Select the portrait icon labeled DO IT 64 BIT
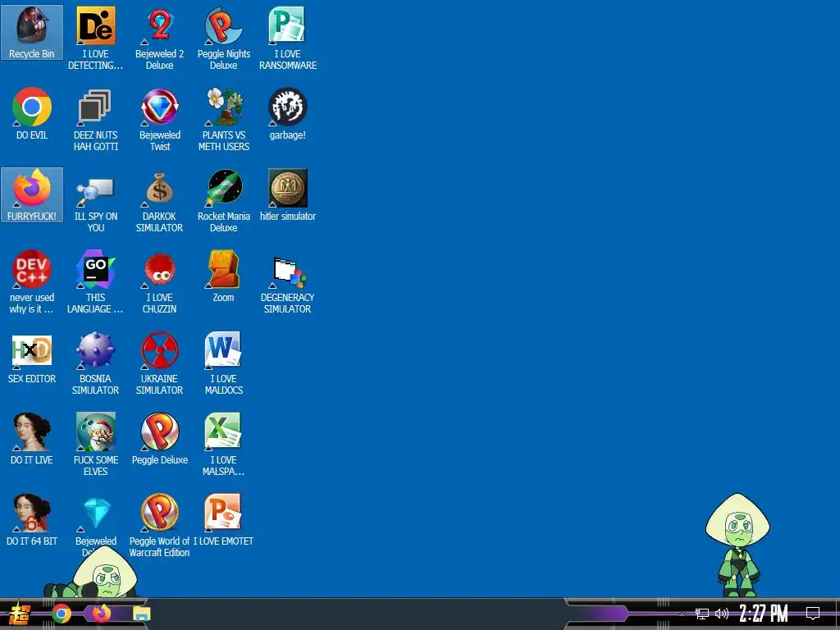The width and height of the screenshot is (840, 630). click(32, 519)
